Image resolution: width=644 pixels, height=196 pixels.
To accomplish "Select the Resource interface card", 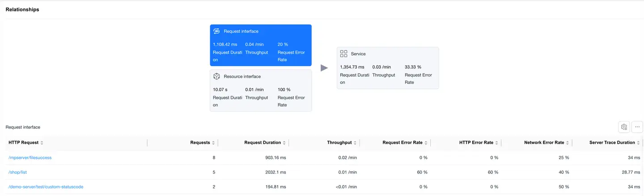I will [x=261, y=91].
